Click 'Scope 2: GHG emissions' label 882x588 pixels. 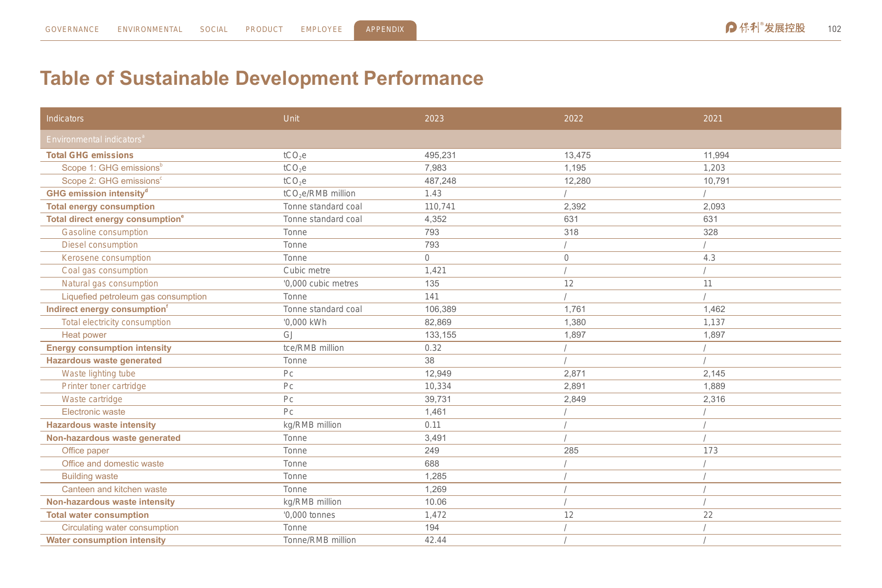(112, 181)
